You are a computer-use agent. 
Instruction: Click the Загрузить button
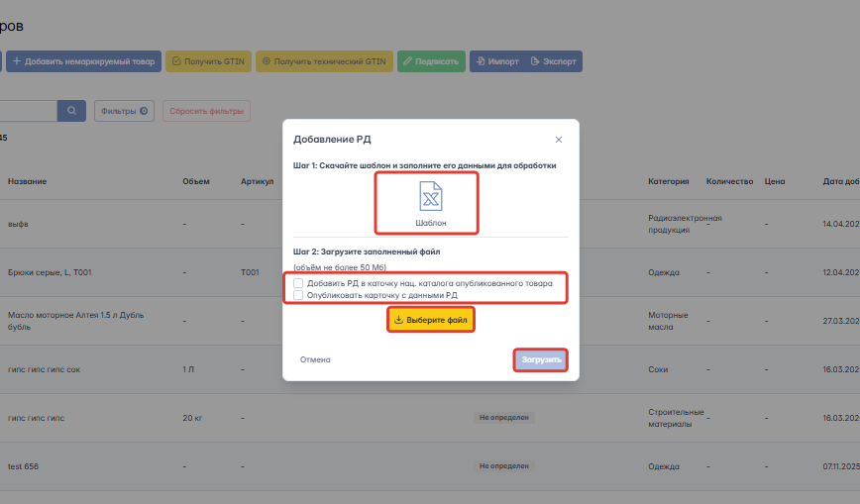[x=541, y=359]
